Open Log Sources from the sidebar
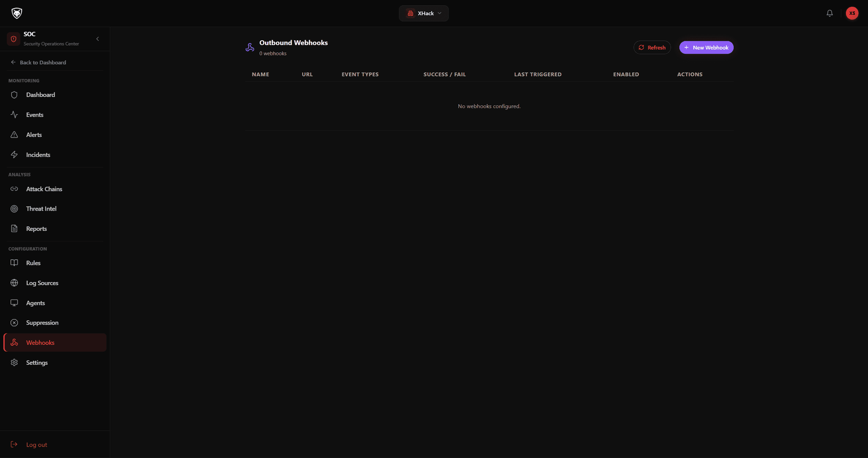The height and width of the screenshot is (458, 868). (55, 283)
